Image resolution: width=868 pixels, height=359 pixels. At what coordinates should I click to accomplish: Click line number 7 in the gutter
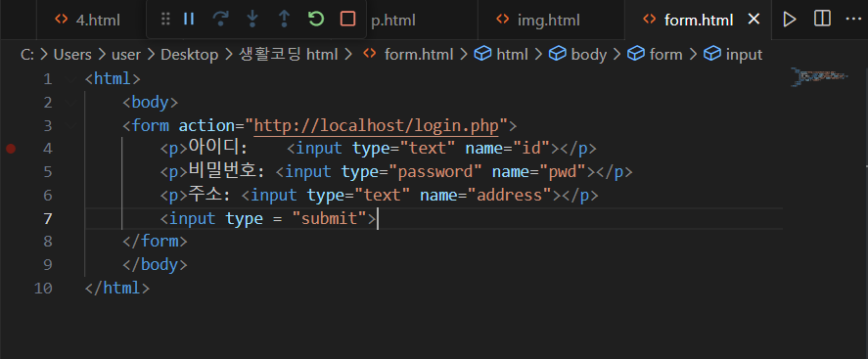(x=48, y=218)
